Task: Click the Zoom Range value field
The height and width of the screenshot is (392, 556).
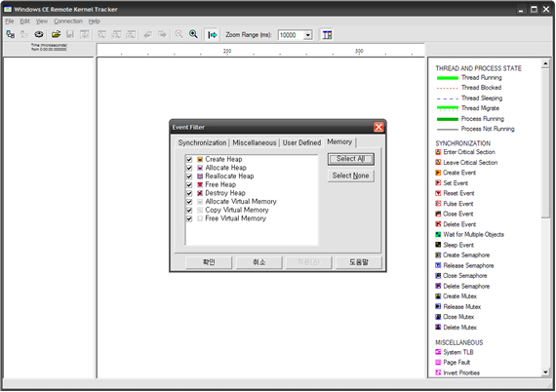Action: point(291,35)
